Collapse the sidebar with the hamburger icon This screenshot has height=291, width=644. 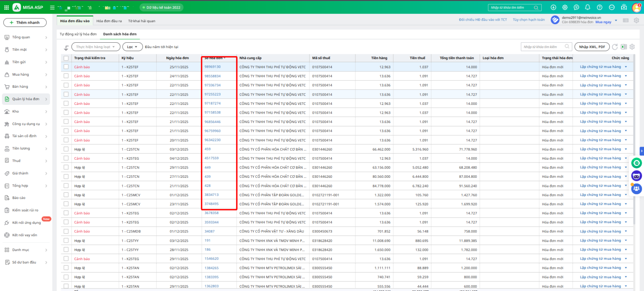52,7
